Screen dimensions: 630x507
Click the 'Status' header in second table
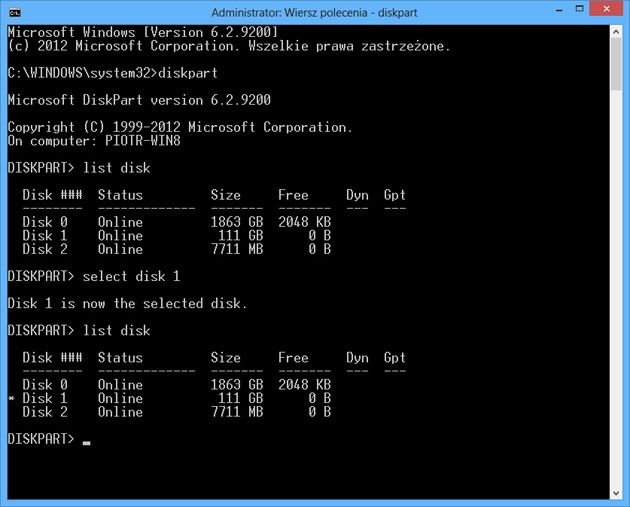[120, 358]
